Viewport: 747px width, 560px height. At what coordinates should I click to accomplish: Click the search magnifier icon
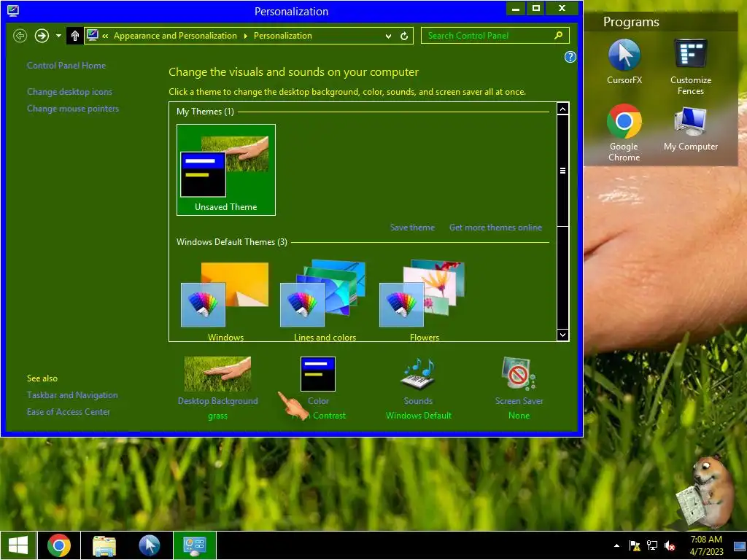(x=558, y=35)
